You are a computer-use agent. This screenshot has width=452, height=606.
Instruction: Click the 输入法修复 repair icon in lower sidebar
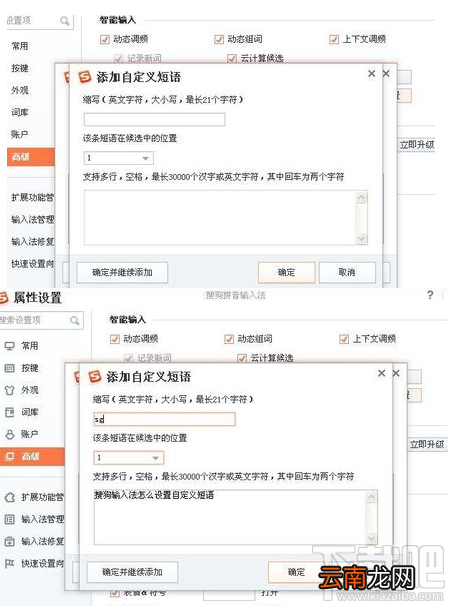[9, 541]
